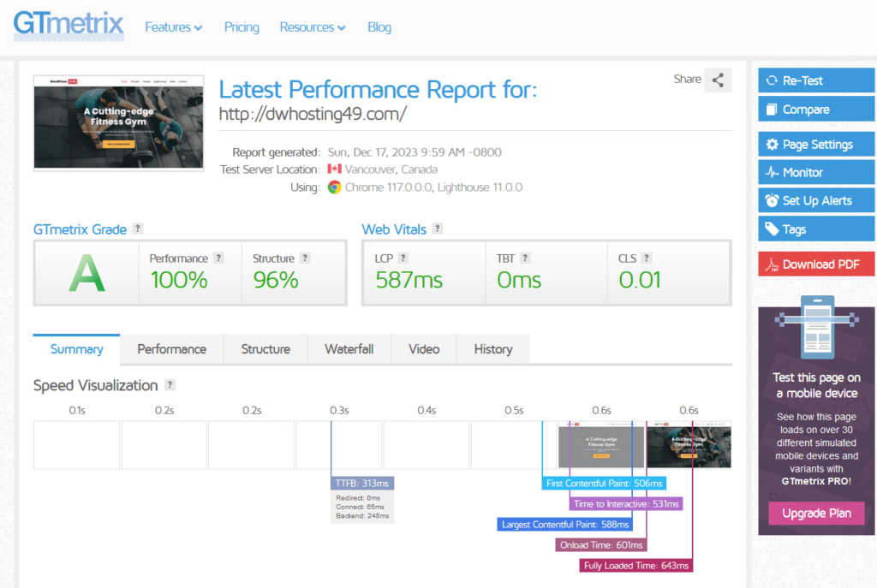Click the GTmetrix logo
877x588 pixels.
click(69, 26)
